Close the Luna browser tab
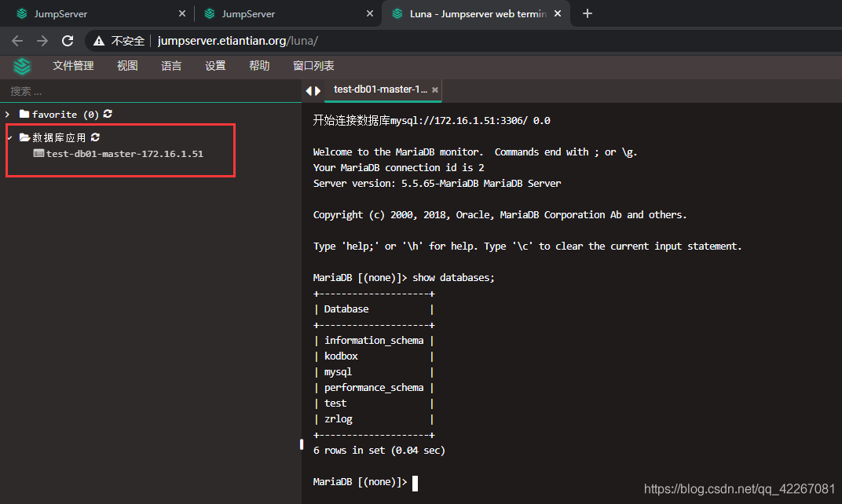 (x=558, y=13)
